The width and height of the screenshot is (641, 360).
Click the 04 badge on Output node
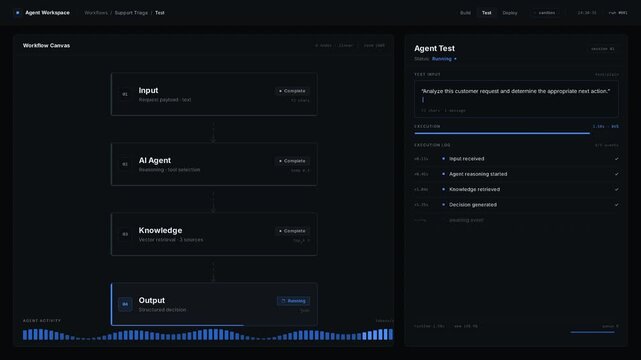125,304
